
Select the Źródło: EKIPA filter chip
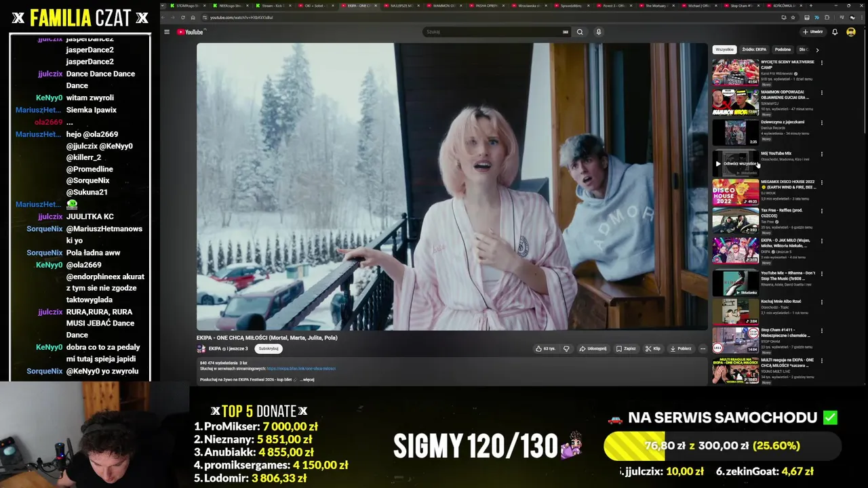754,49
